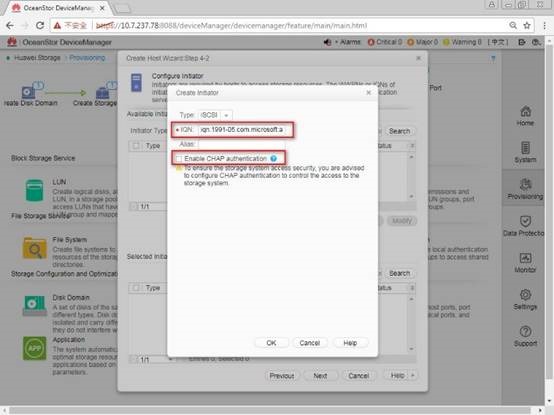Click the Help button in wizard
This screenshot has height=415, width=554.
tap(397, 375)
